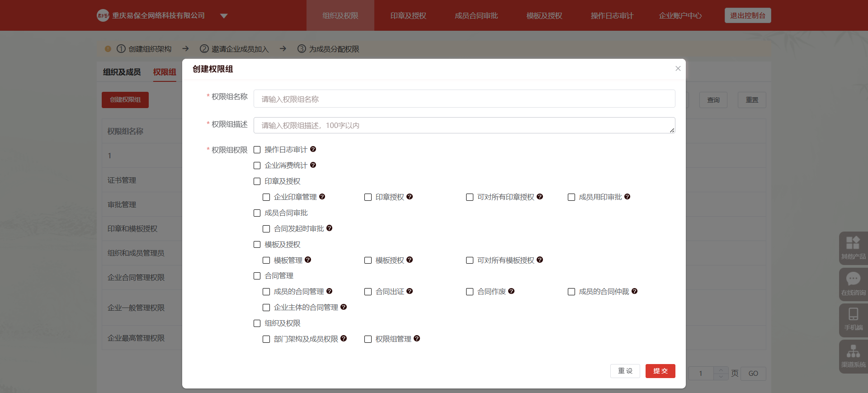The image size is (868, 393).
Task: Click help icon beside 操作日志审计
Action: point(313,149)
